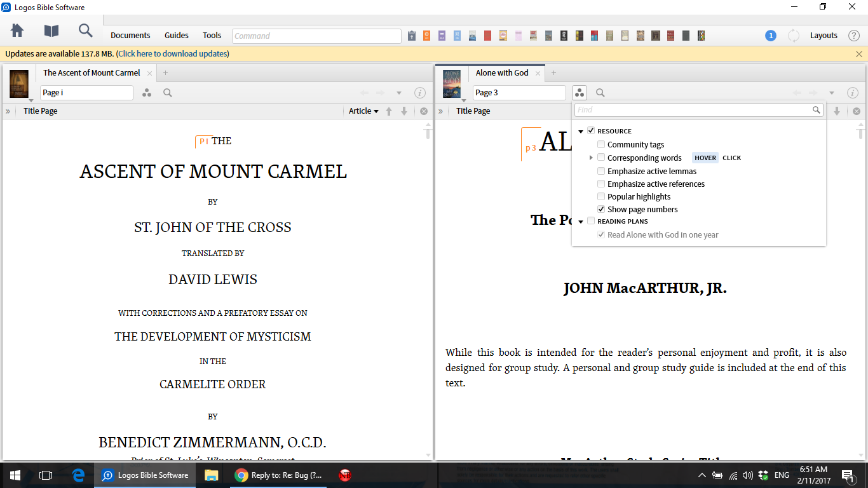This screenshot has height=488, width=868.
Task: Open File Explorer from taskbar
Action: [x=212, y=475]
